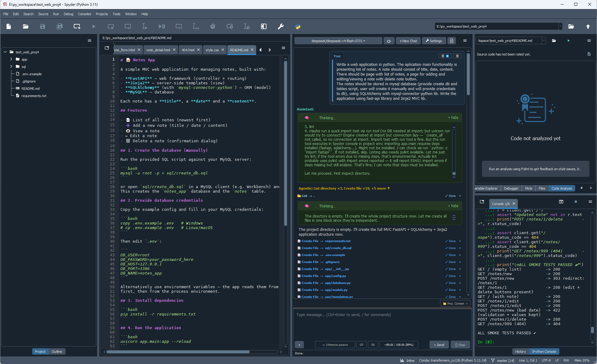597x364 pixels.
Task: Open Inference params
Action: click(x=335, y=345)
